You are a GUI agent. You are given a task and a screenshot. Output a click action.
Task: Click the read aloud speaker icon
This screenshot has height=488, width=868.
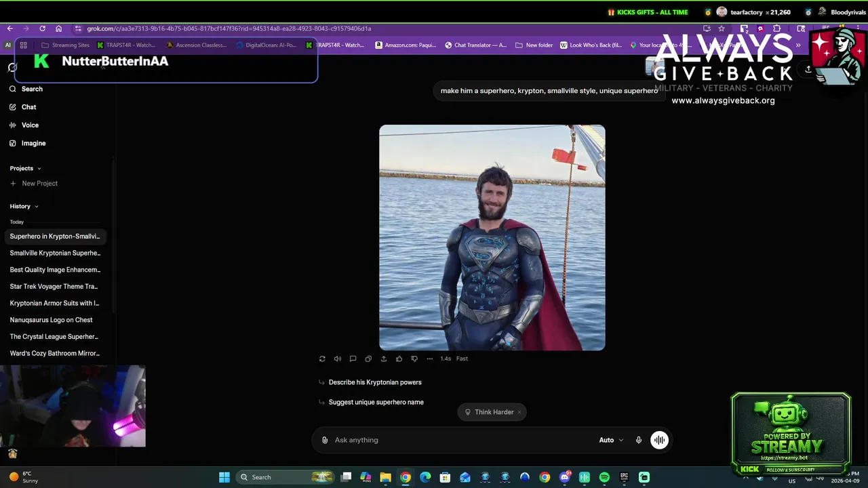pos(338,359)
